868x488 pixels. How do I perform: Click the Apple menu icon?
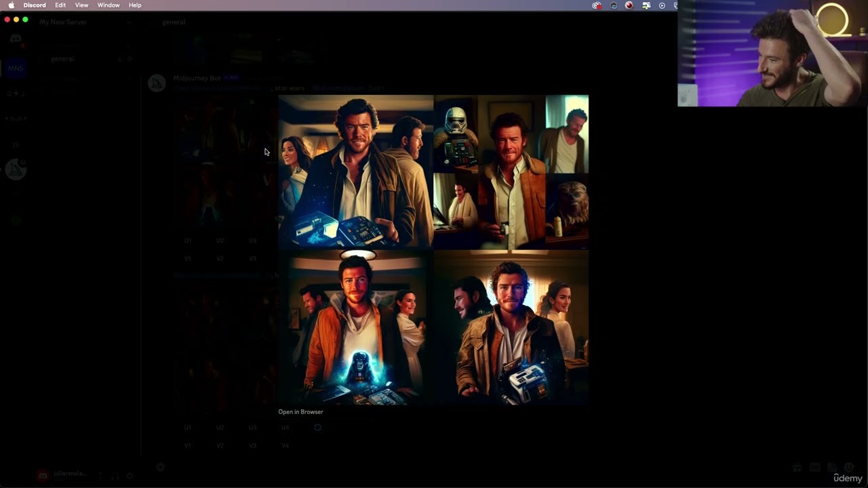pos(11,5)
